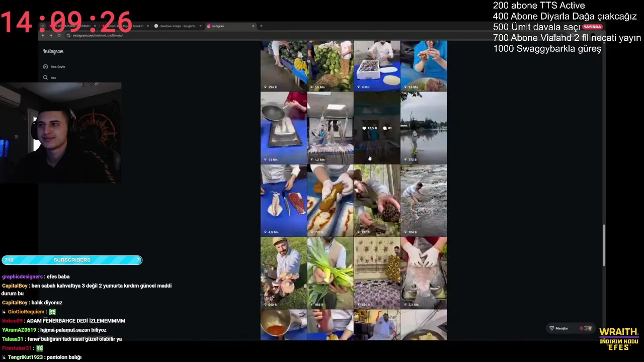
Task: Open the watermelon market reel, 594 B
Action: 283,65
